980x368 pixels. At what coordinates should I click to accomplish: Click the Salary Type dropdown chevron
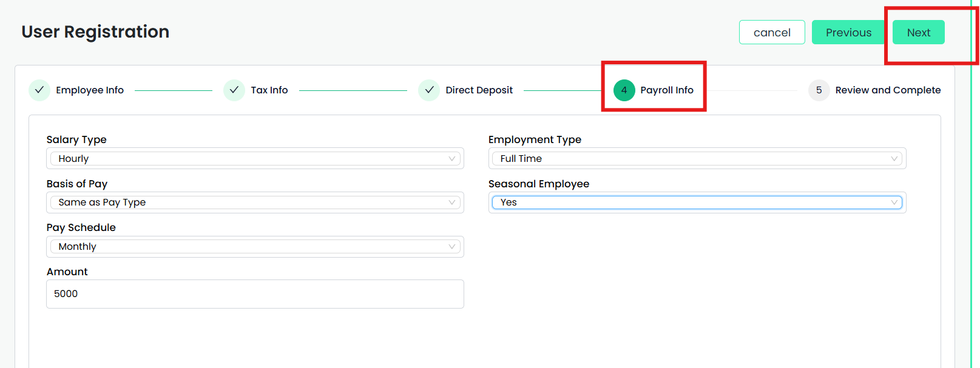click(x=451, y=159)
